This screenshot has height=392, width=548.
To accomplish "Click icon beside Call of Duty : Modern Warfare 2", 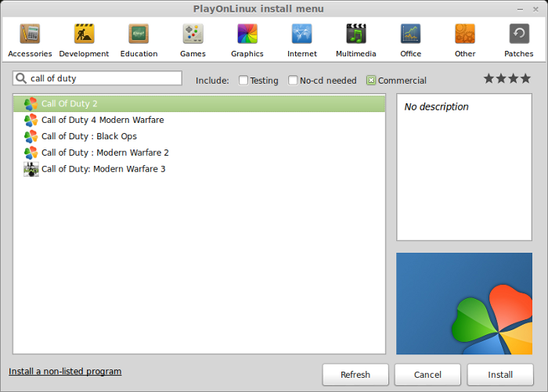I will 31,153.
